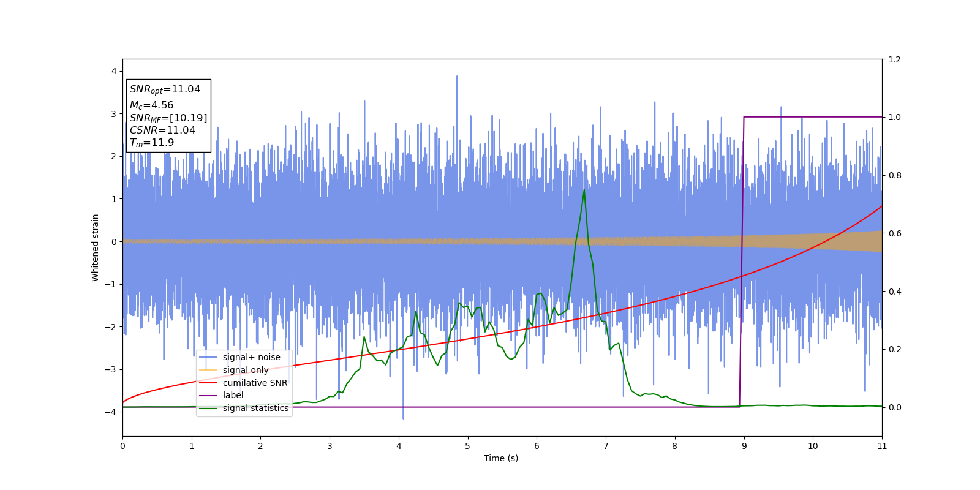Click left y-axis tick label −2
Image resolution: width=980 pixels, height=490 pixels.
tap(111, 326)
